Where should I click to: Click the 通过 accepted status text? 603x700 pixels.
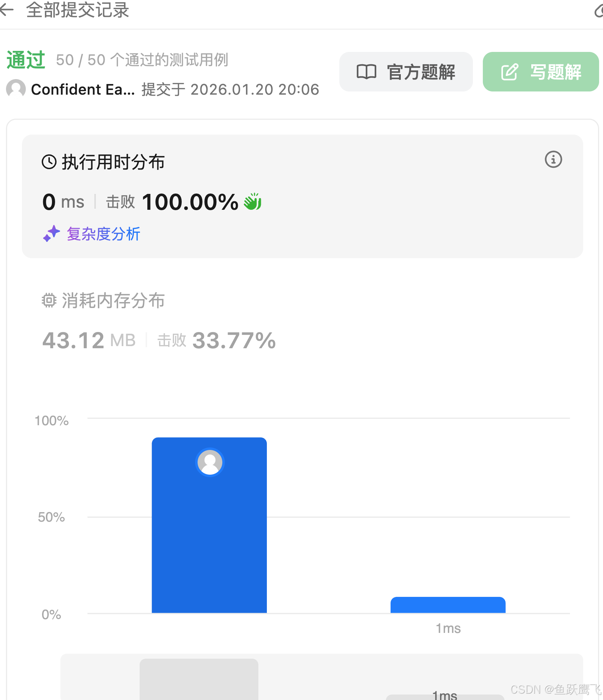pos(26,60)
